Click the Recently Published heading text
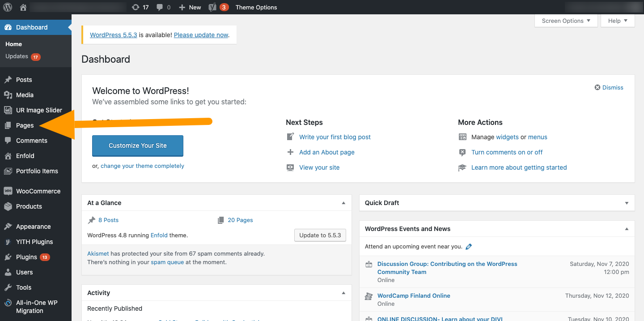This screenshot has width=644, height=321. 114,308
